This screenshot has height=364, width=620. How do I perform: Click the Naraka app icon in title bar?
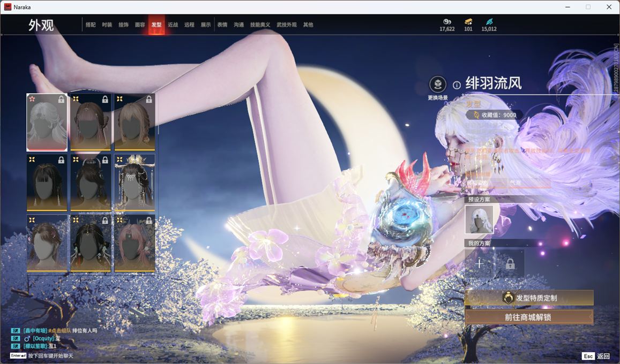pyautogui.click(x=8, y=7)
